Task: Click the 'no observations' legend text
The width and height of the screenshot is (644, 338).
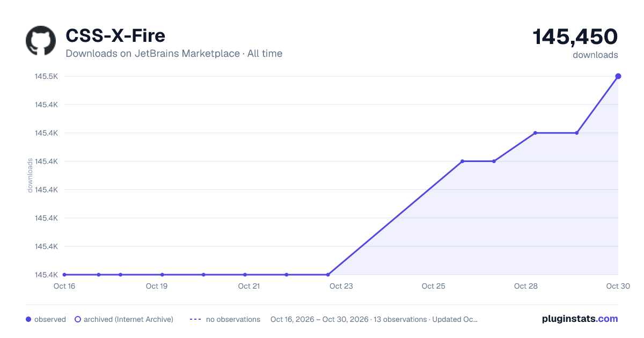Action: click(233, 319)
